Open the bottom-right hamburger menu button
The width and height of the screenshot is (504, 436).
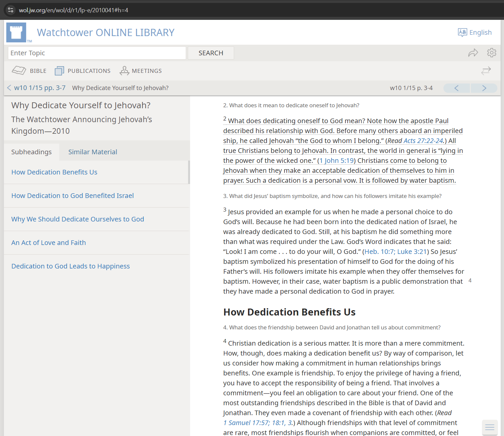[489, 427]
